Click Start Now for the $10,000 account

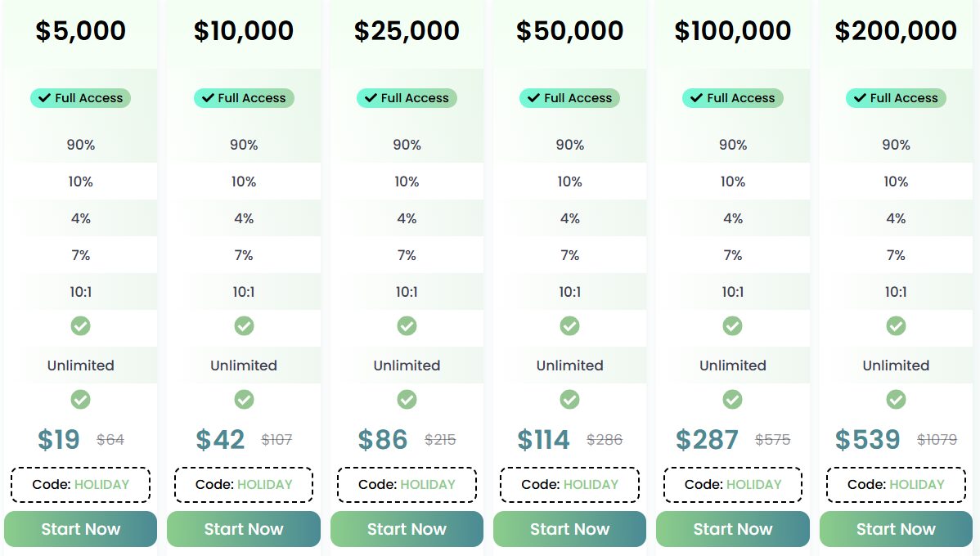(243, 529)
